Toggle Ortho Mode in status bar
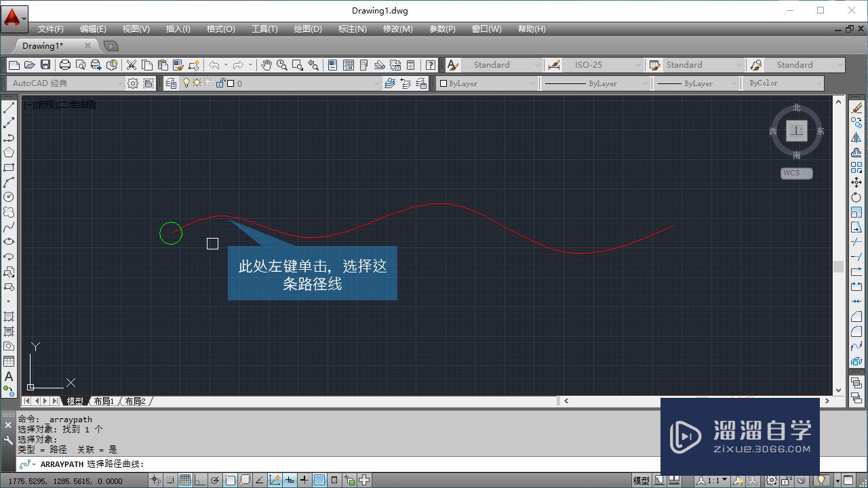The image size is (868, 488). tap(200, 481)
